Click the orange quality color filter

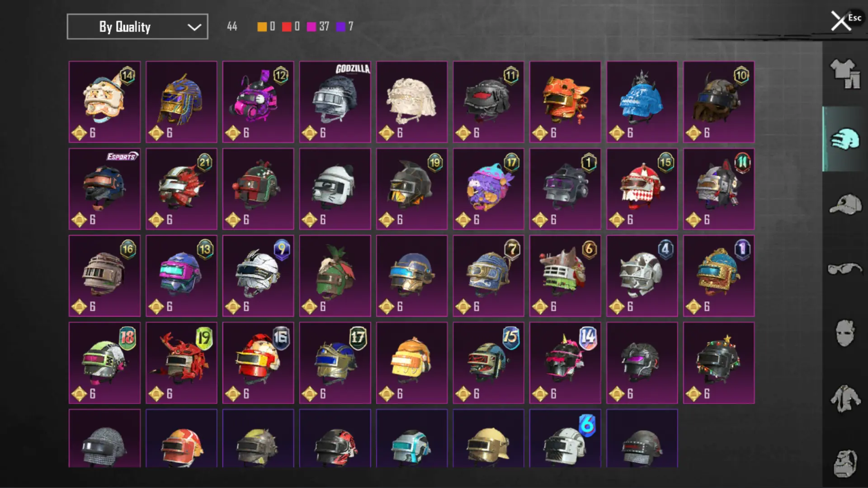[x=266, y=27]
